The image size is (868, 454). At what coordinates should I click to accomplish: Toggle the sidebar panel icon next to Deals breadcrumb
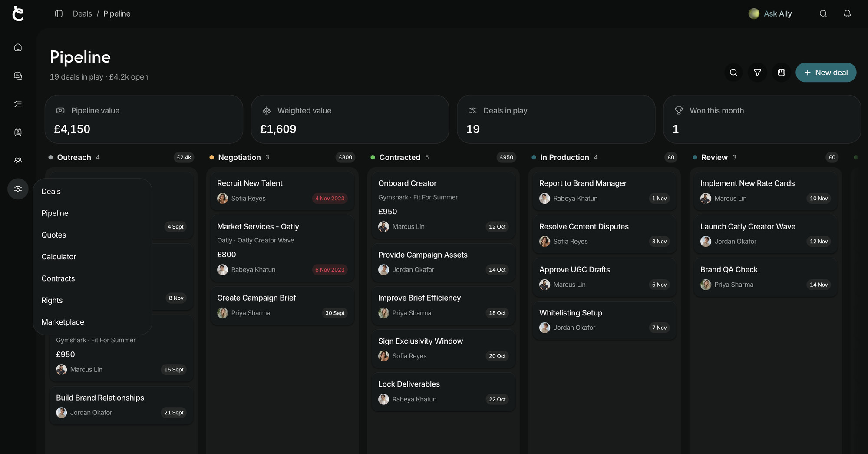[x=59, y=14]
